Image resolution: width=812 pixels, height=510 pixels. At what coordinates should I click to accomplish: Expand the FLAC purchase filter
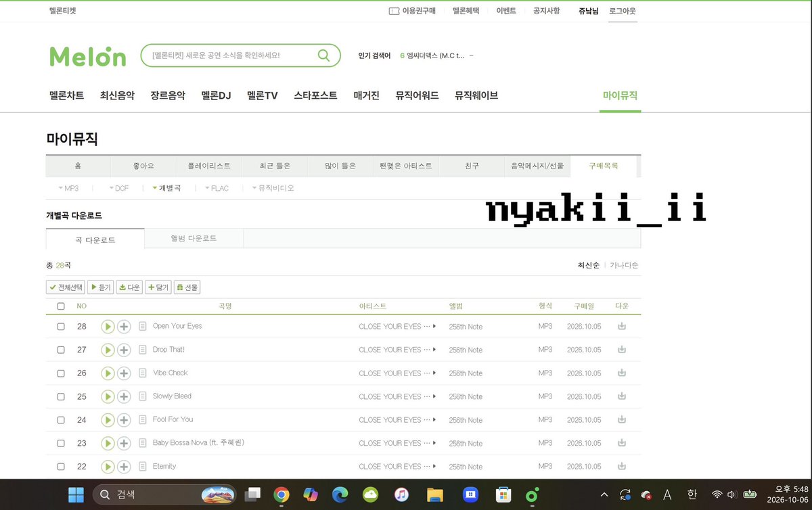[x=217, y=188]
